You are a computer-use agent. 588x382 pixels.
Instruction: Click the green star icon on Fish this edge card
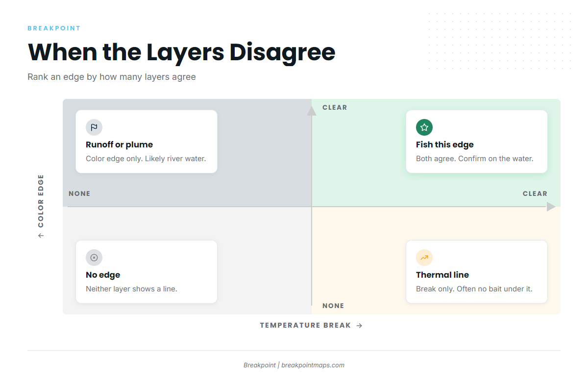click(x=424, y=127)
